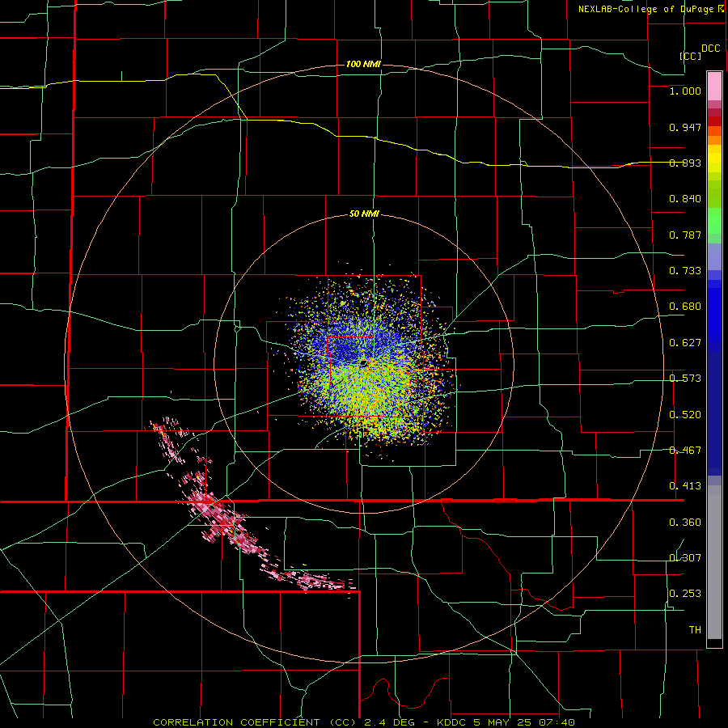The image size is (728, 728).
Task: Click the DCC label above the color scale
Action: tap(711, 49)
